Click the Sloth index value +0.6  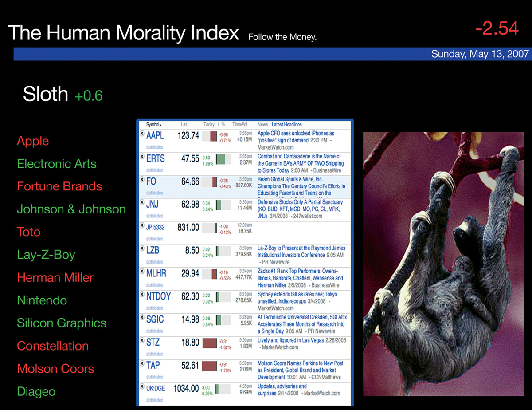point(89,95)
